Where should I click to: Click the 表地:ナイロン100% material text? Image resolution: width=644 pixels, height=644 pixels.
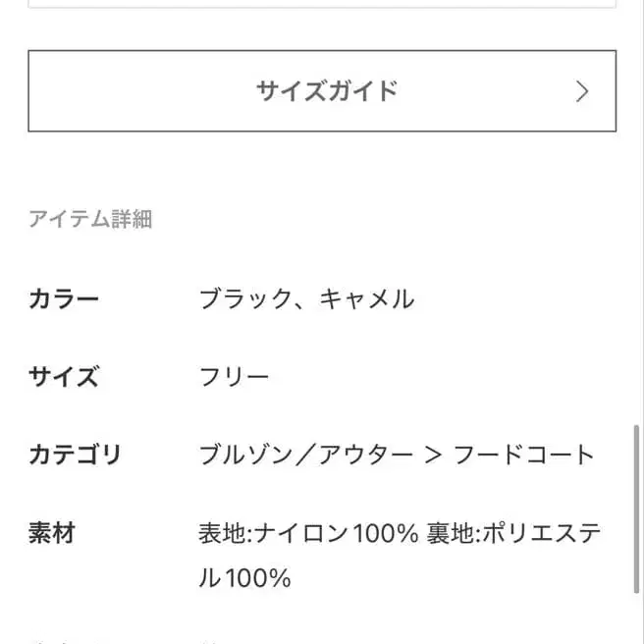308,534
